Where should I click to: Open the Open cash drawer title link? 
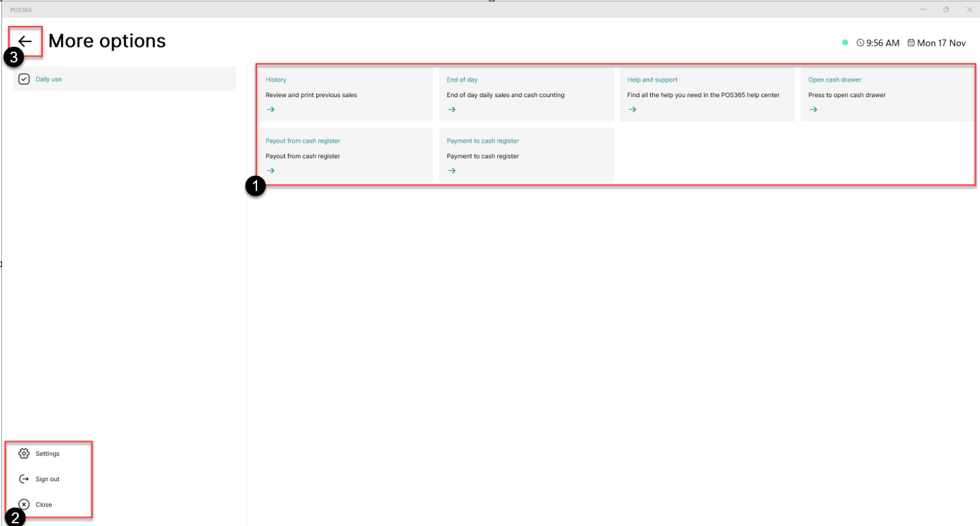(834, 80)
